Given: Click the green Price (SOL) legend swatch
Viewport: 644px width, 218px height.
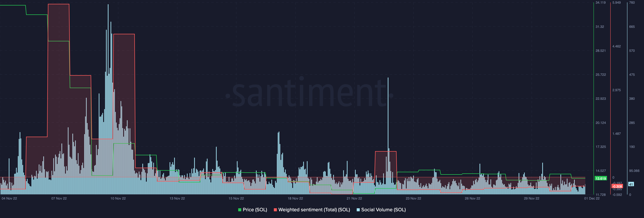Looking at the screenshot, I should click(239, 210).
